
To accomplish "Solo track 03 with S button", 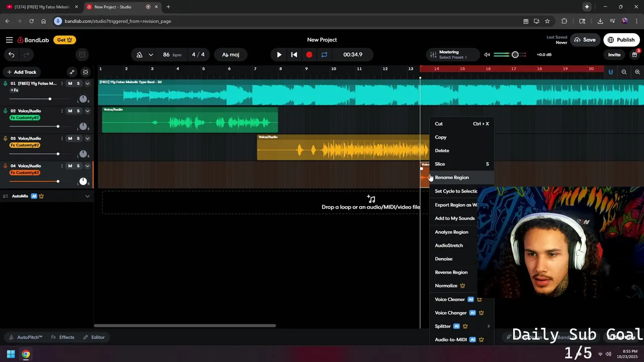I will pos(78,138).
